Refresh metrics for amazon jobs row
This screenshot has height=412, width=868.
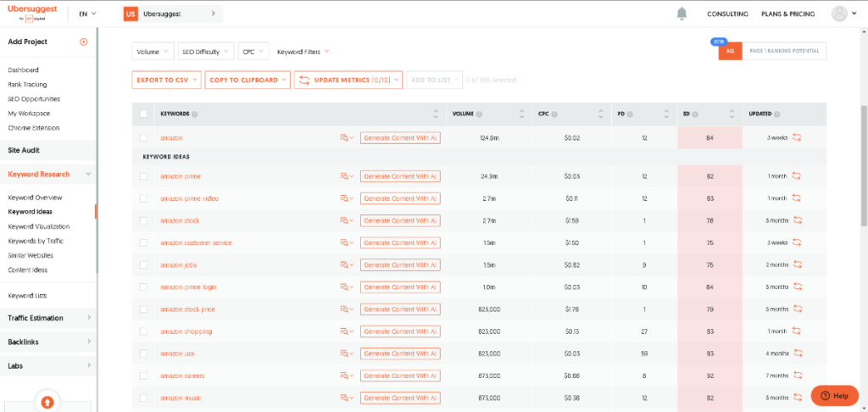[x=798, y=264]
